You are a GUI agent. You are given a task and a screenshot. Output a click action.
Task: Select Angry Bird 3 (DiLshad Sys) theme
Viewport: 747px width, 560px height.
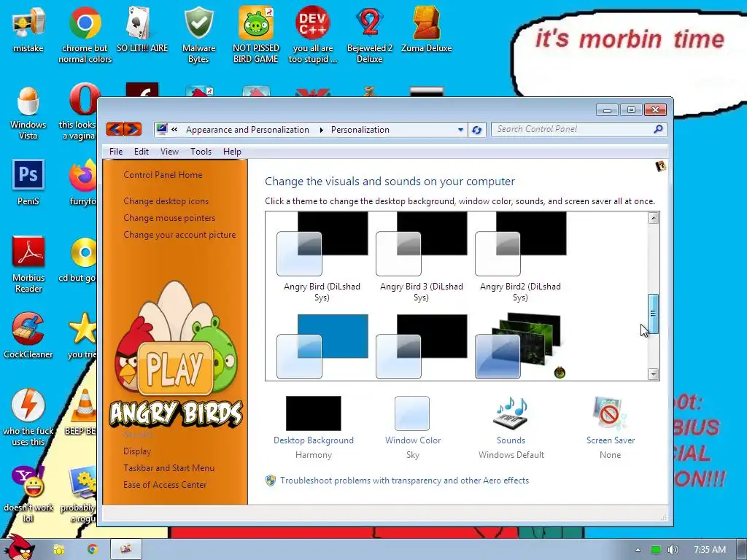pos(421,257)
